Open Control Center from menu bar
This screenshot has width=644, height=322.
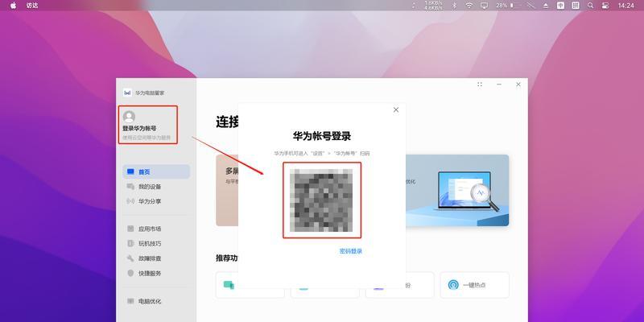[605, 6]
